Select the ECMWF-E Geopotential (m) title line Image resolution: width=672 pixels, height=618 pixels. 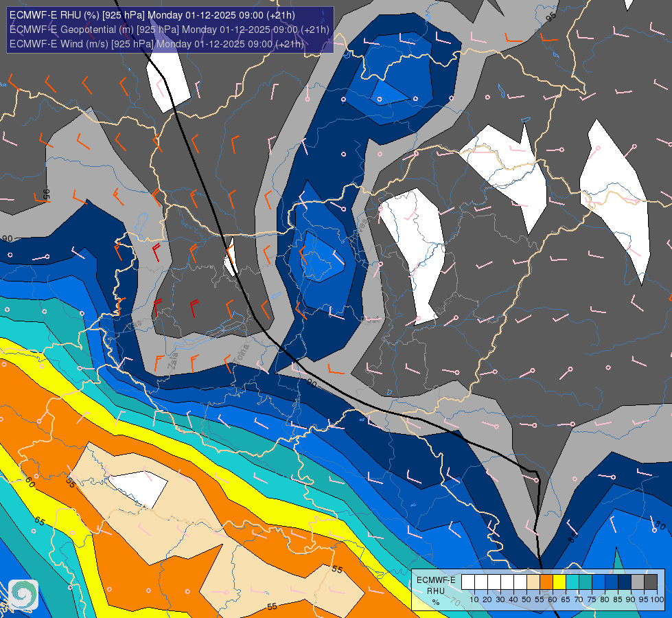coord(170,30)
